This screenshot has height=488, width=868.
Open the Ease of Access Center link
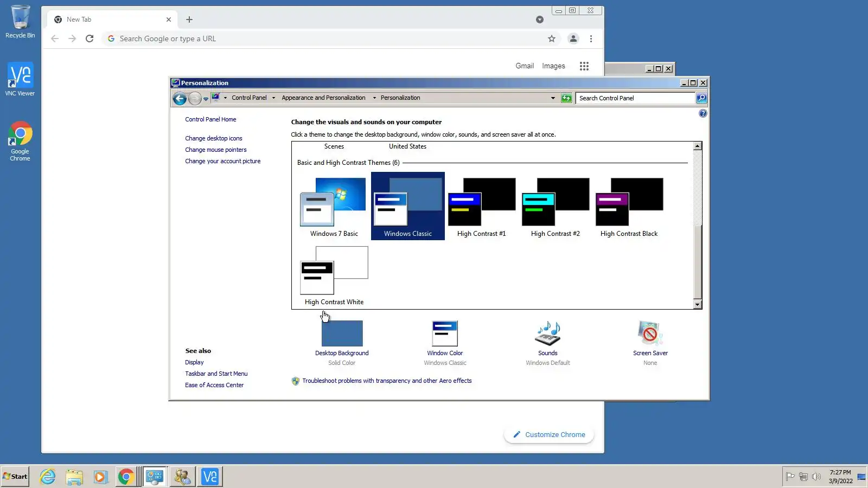click(x=214, y=386)
